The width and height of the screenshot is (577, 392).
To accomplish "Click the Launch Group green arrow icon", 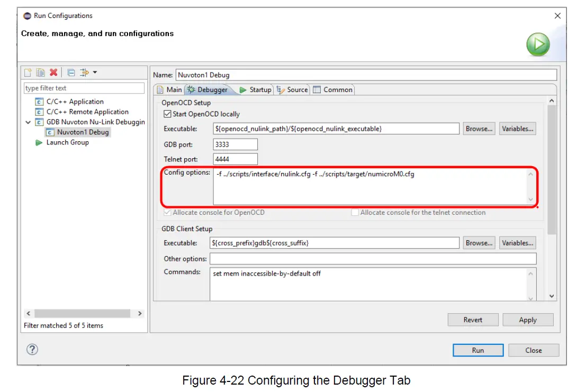I will [x=39, y=143].
